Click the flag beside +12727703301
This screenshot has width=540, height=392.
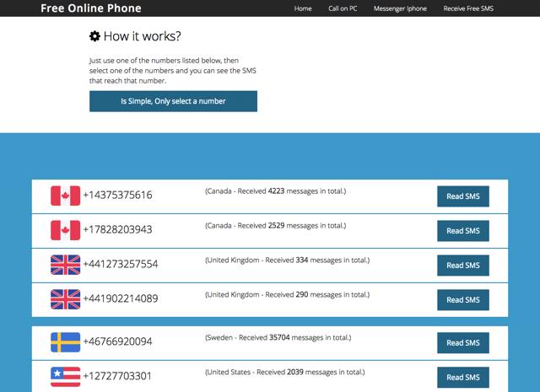point(65,376)
